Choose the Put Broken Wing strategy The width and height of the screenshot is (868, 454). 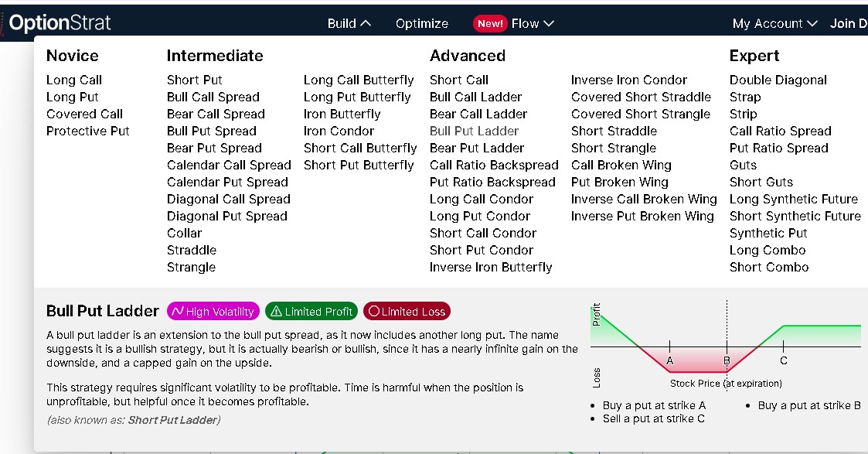619,182
